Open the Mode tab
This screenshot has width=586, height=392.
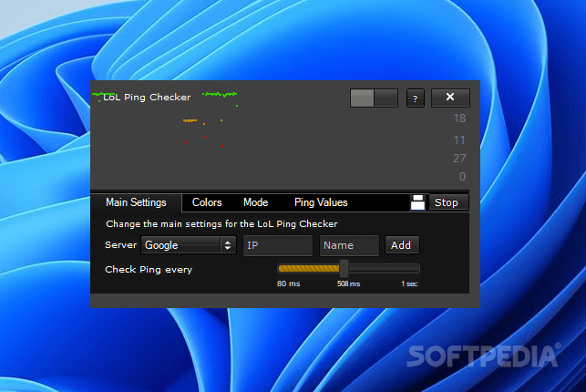pyautogui.click(x=255, y=202)
